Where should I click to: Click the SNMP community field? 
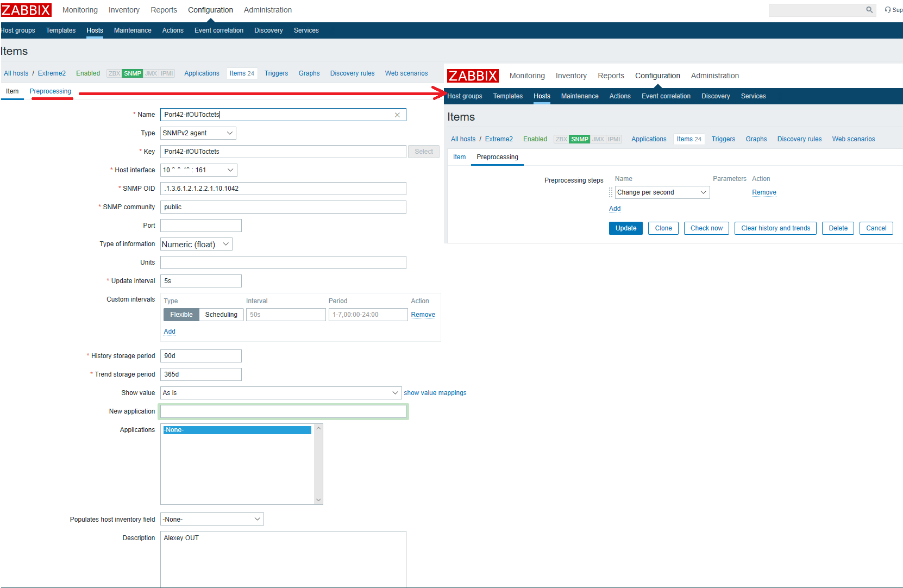pos(283,207)
